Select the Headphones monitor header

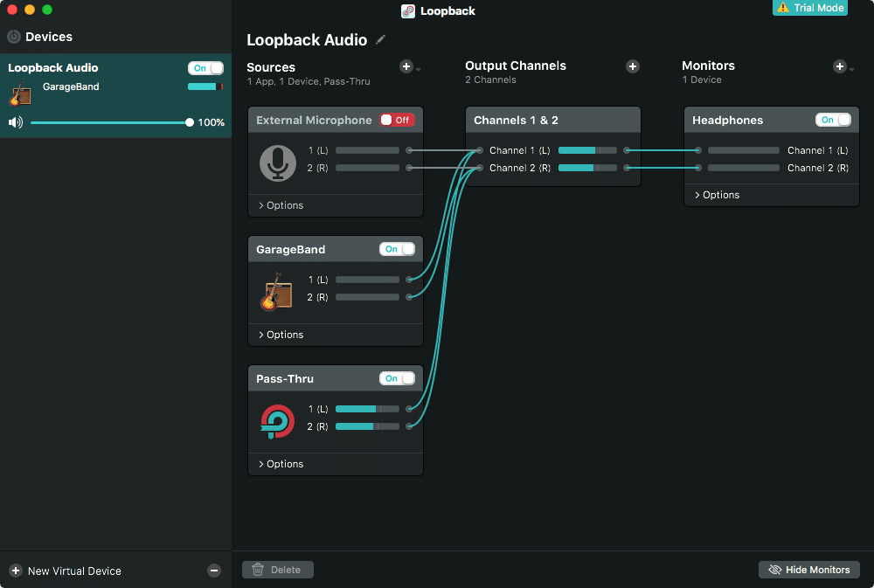(x=772, y=120)
